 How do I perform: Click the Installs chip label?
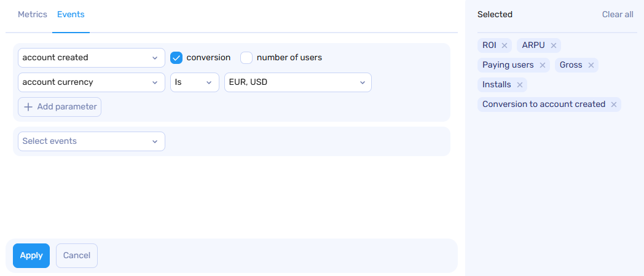point(497,85)
